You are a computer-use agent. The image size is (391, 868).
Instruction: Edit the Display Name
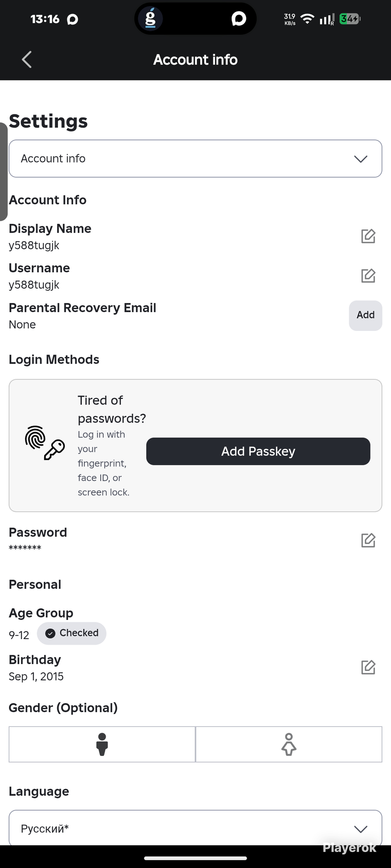(368, 236)
